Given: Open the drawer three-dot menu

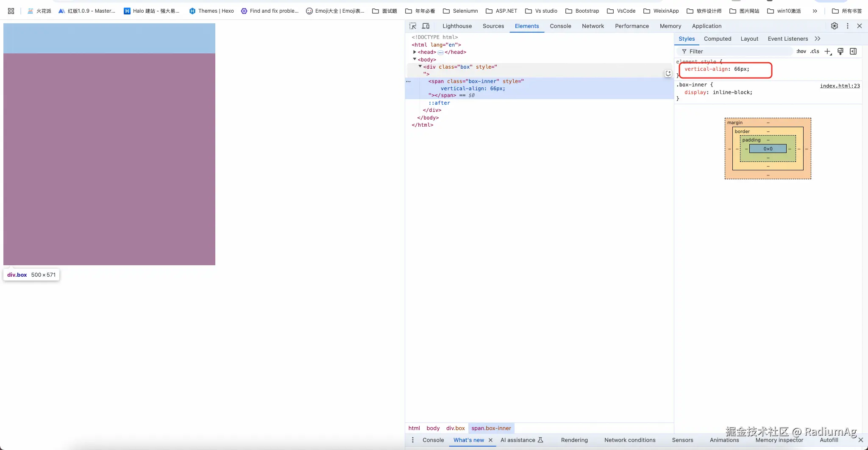Looking at the screenshot, I should (413, 440).
